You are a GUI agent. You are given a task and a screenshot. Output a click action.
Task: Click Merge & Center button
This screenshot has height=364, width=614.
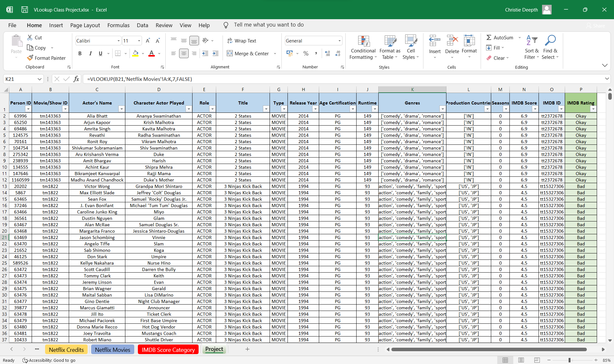[248, 53]
